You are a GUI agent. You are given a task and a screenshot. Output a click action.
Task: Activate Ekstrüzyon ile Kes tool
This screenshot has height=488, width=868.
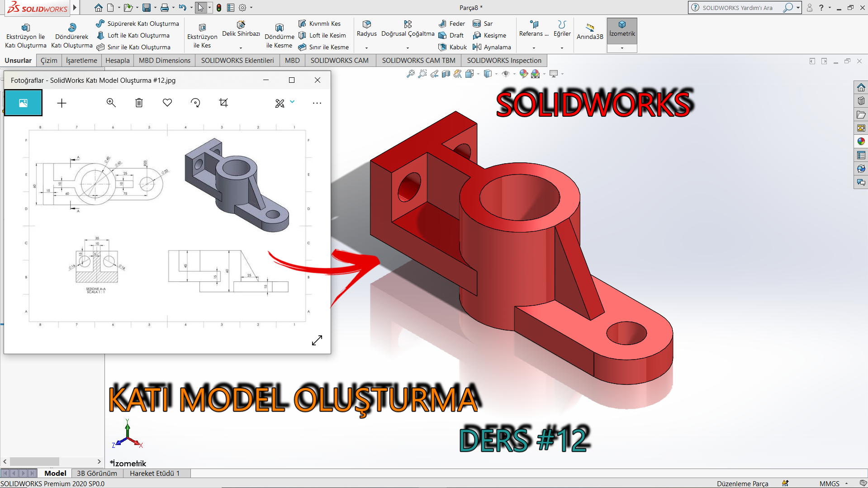point(202,36)
